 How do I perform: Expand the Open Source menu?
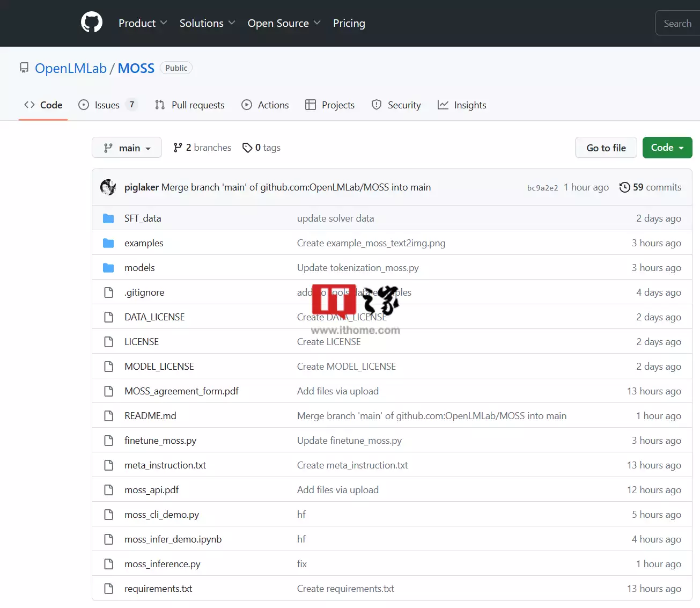click(284, 23)
